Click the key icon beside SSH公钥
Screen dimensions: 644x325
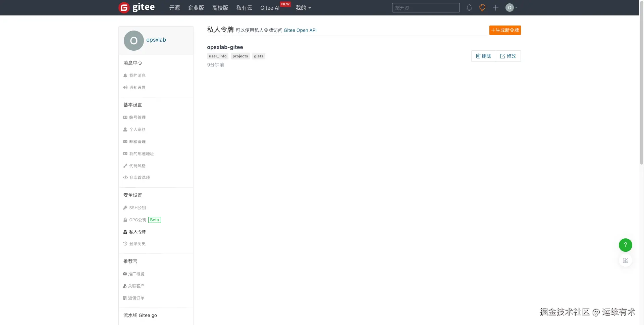pyautogui.click(x=125, y=208)
